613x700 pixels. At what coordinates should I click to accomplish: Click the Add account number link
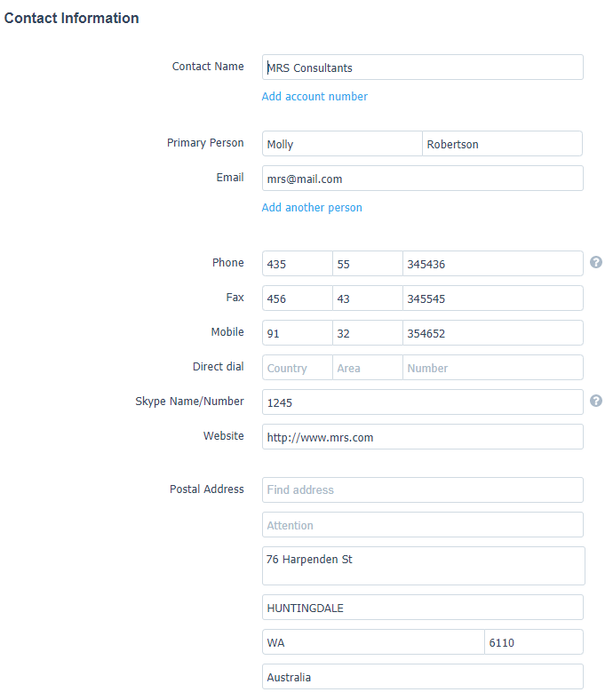point(314,97)
